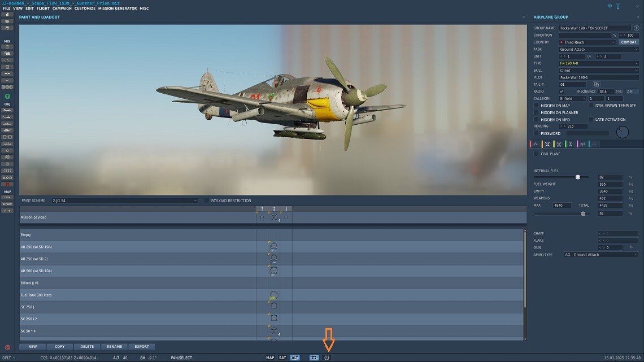Open the Ammo Type dropdown
This screenshot has height=362, width=644.
click(601, 255)
